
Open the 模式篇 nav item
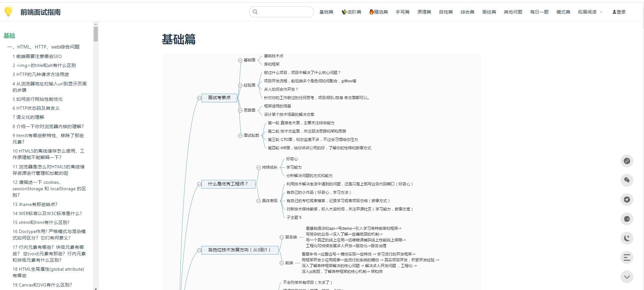coord(563,12)
